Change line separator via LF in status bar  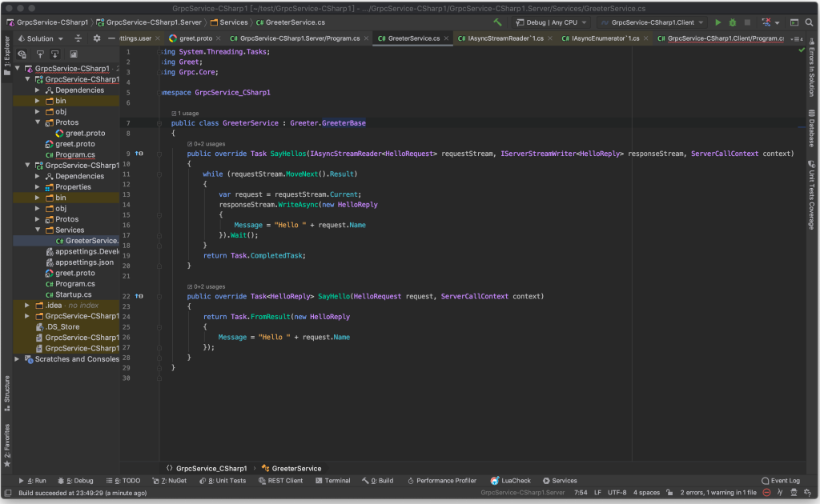click(x=597, y=493)
